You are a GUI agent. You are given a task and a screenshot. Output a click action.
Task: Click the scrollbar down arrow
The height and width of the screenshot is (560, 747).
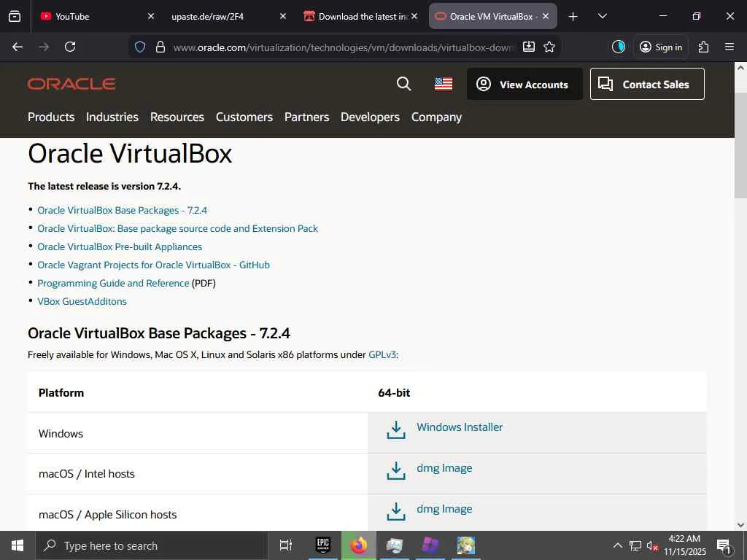pyautogui.click(x=741, y=525)
